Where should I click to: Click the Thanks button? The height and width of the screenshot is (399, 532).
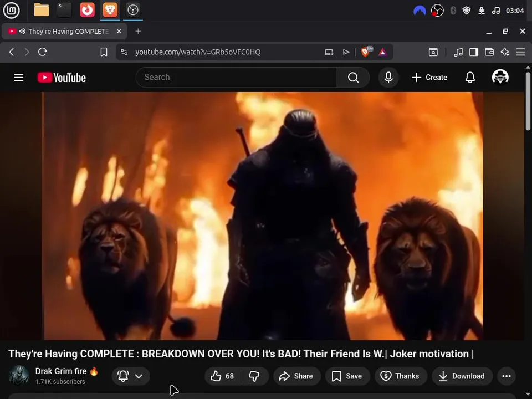coord(400,376)
